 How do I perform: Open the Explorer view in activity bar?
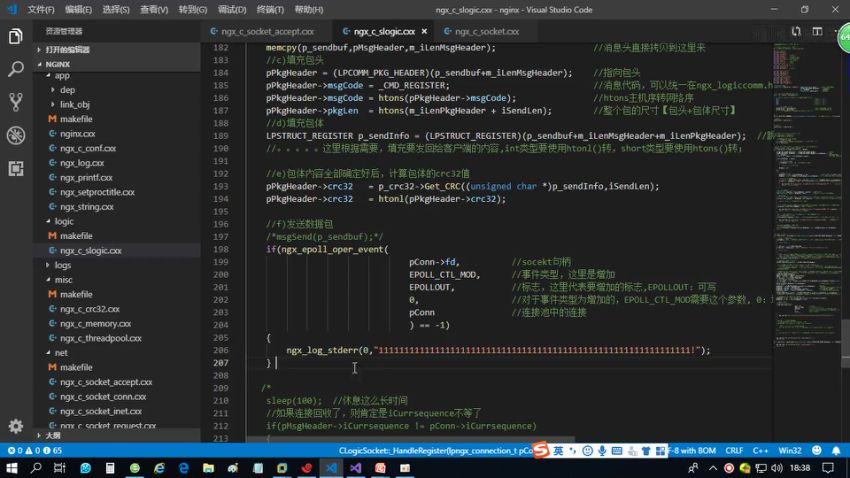pos(16,36)
